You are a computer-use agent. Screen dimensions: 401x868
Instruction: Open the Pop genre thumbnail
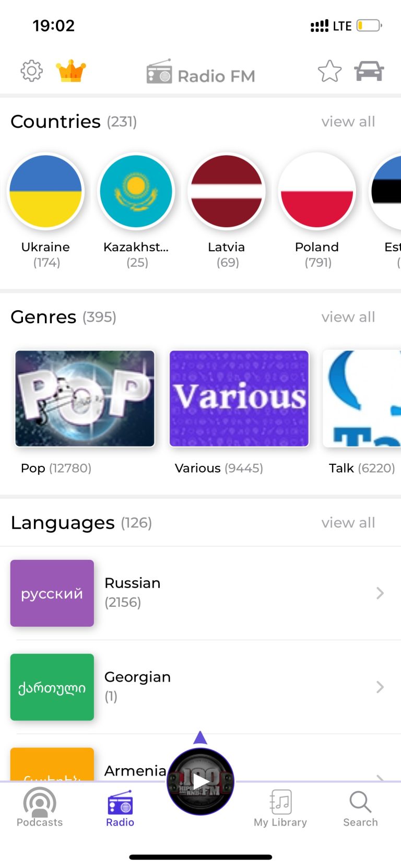point(85,398)
